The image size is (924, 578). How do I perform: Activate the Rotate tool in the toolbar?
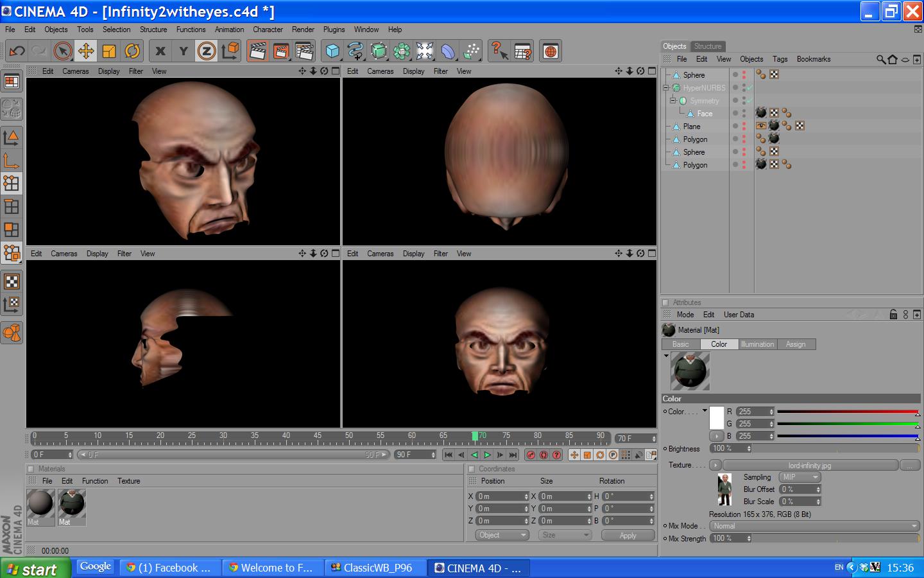pos(132,51)
